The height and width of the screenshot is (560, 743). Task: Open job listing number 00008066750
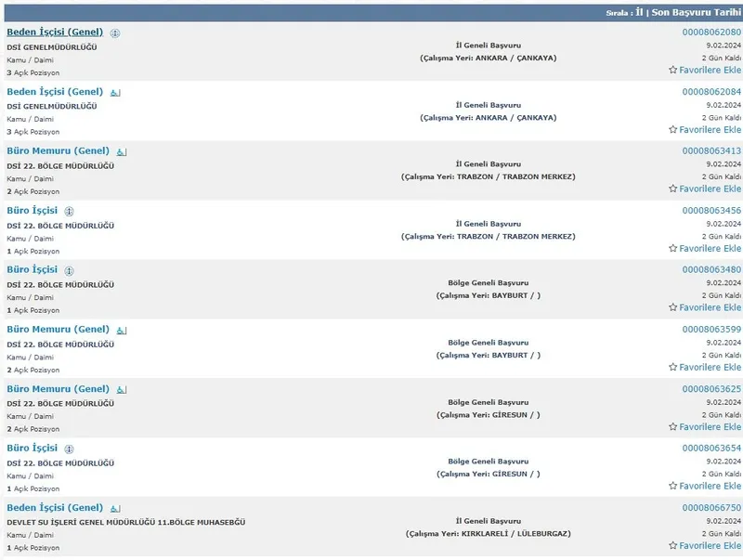click(710, 507)
